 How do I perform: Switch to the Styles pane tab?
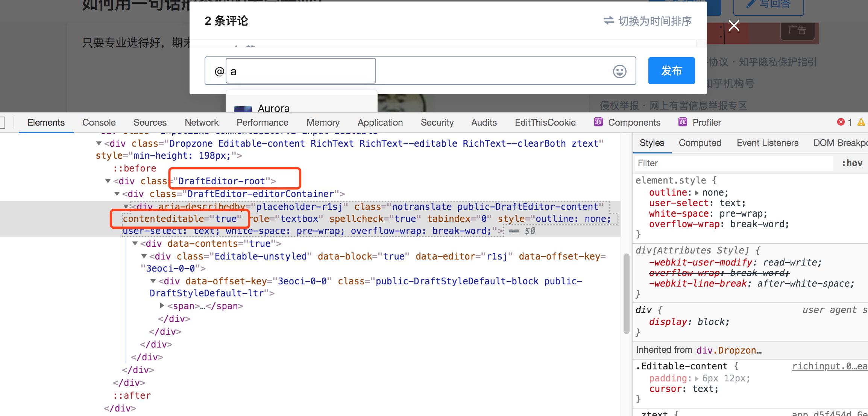[652, 143]
